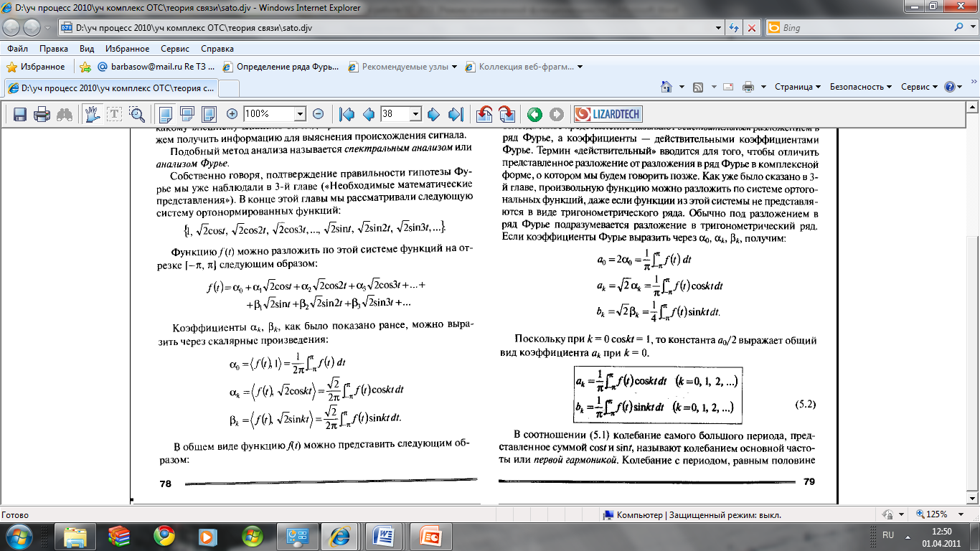Open the 100% zoom level dropdown
Viewport: 980px width, 551px height.
click(300, 114)
